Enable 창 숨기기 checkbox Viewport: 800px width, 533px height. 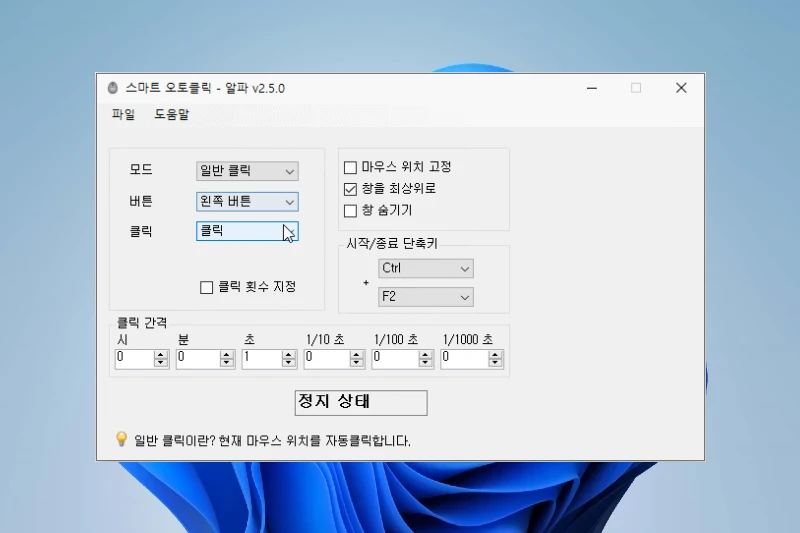pos(350,211)
